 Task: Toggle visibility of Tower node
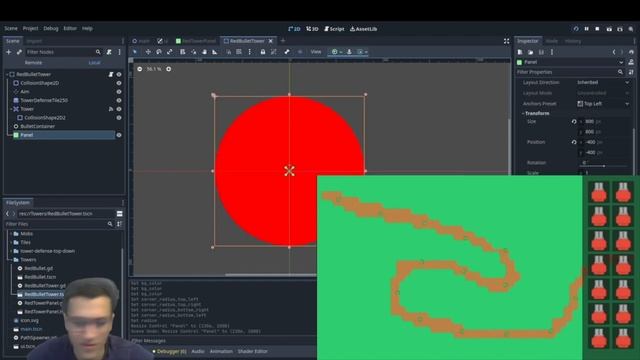tap(119, 109)
